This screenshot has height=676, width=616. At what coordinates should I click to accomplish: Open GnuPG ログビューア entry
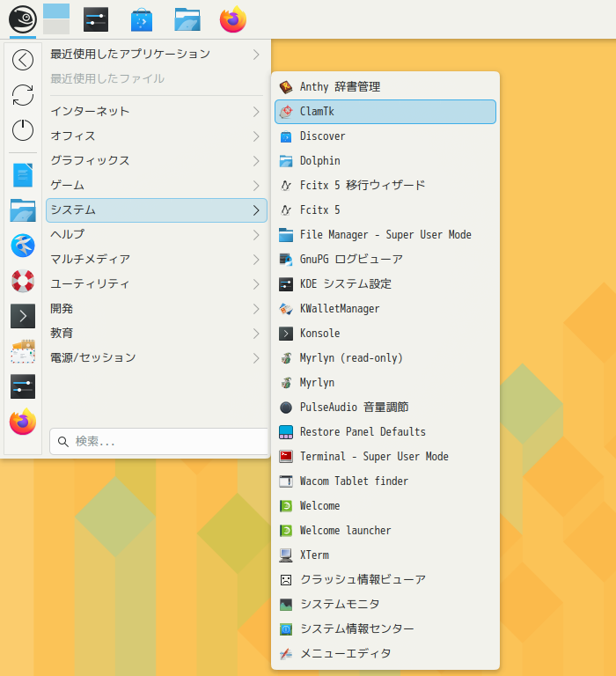[x=385, y=260]
